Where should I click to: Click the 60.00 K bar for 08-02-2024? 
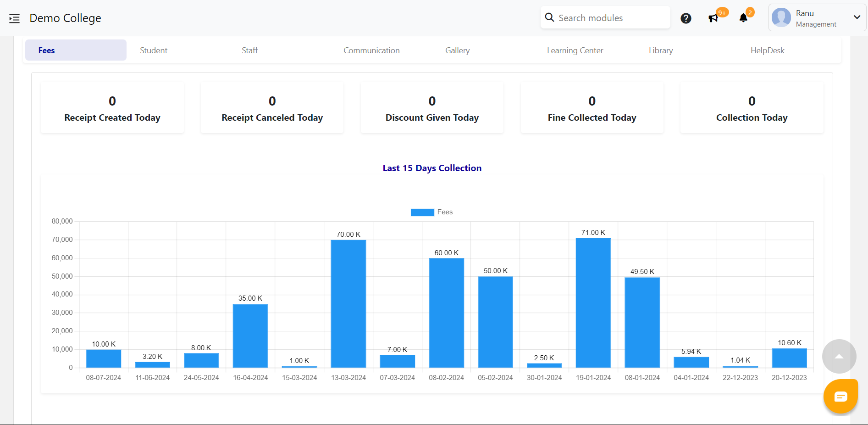pos(446,313)
